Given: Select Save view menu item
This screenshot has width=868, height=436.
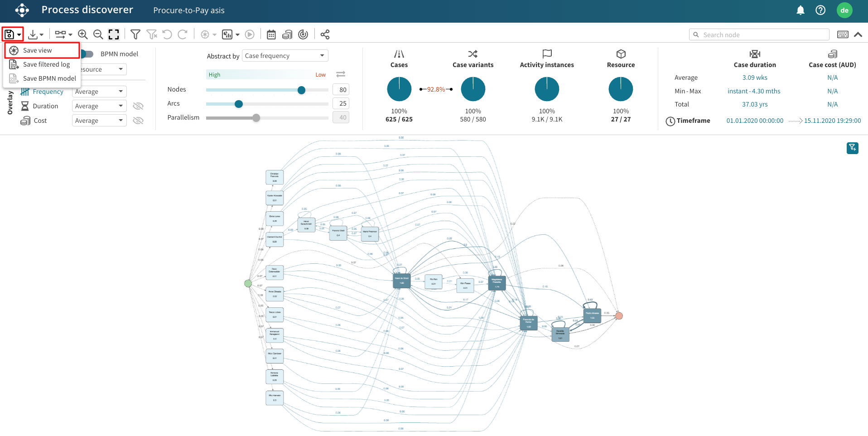Looking at the screenshot, I should coord(38,50).
